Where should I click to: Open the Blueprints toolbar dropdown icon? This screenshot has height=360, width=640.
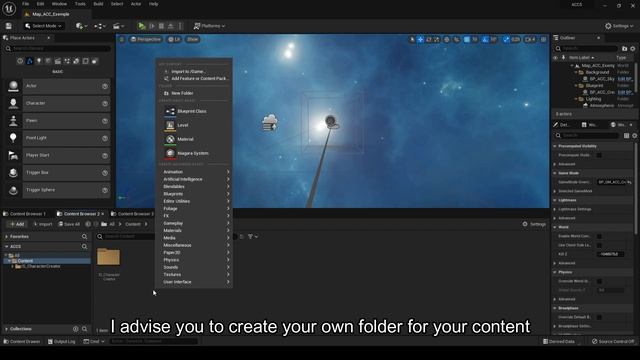(100, 26)
